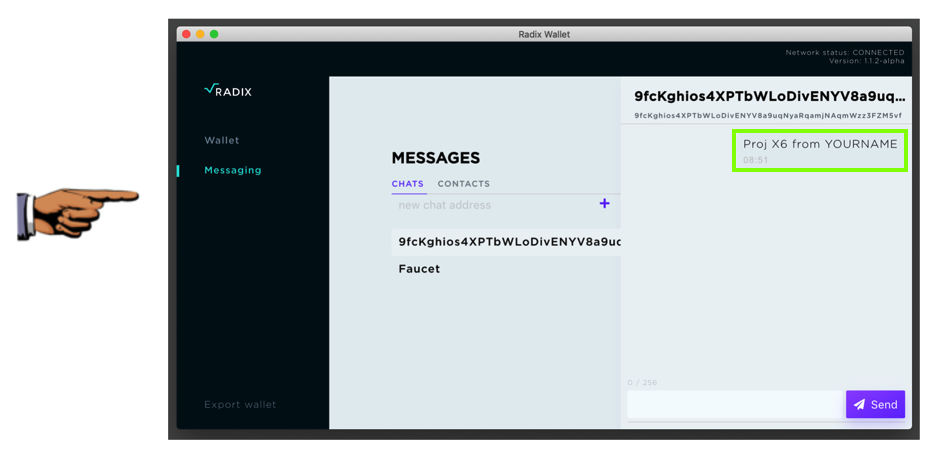
Task: Click the 0 / 256 character counter
Action: pos(642,383)
